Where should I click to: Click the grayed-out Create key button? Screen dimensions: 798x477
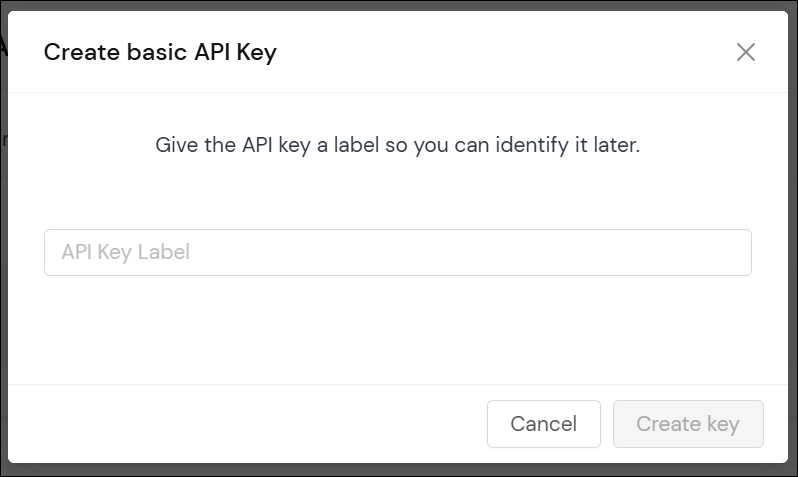(x=688, y=424)
